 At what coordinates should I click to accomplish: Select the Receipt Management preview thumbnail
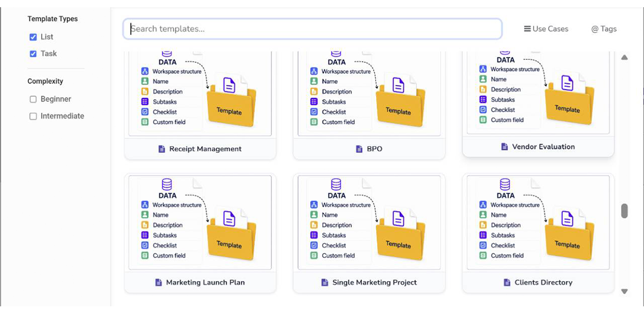point(200,94)
